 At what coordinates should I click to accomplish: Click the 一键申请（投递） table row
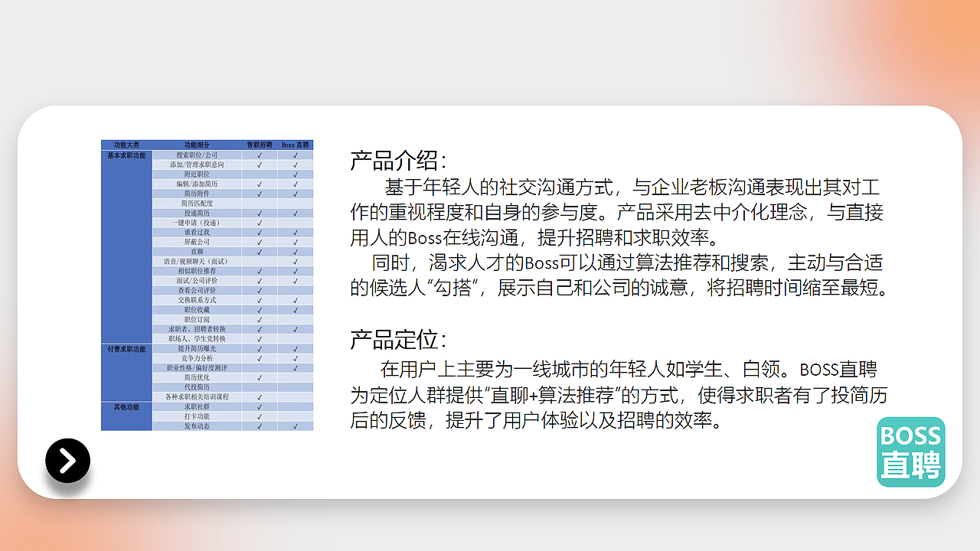click(233, 223)
